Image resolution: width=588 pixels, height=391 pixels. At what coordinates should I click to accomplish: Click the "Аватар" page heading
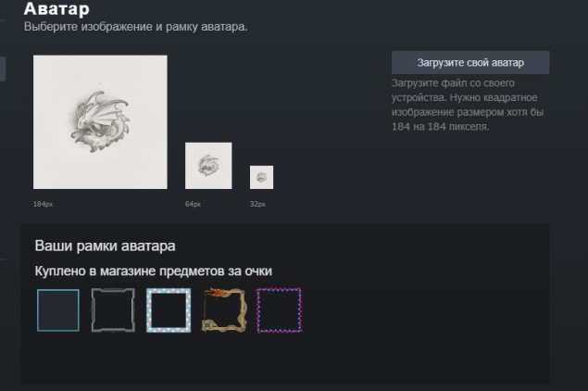point(56,8)
